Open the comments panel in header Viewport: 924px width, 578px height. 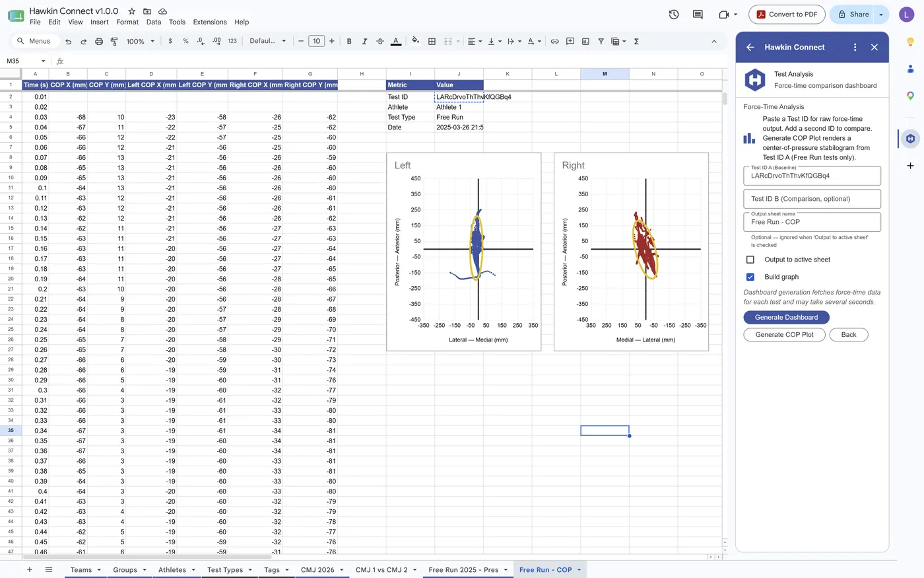(698, 15)
